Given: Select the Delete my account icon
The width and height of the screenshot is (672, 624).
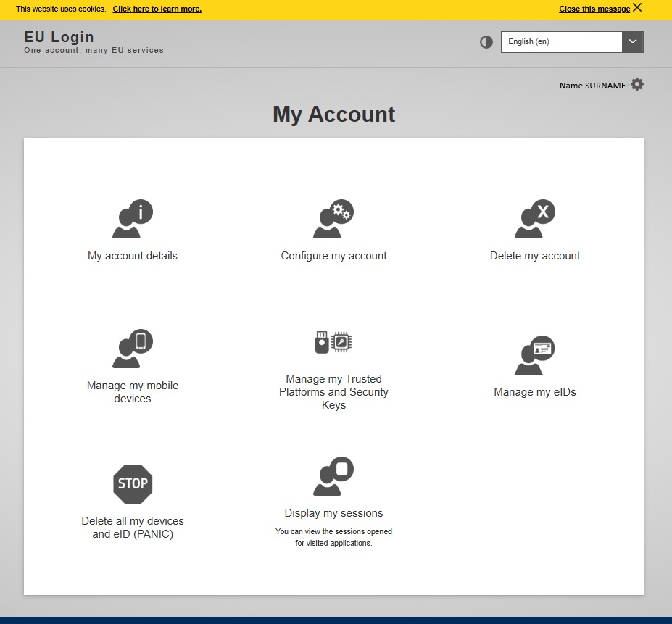Looking at the screenshot, I should coord(534,219).
